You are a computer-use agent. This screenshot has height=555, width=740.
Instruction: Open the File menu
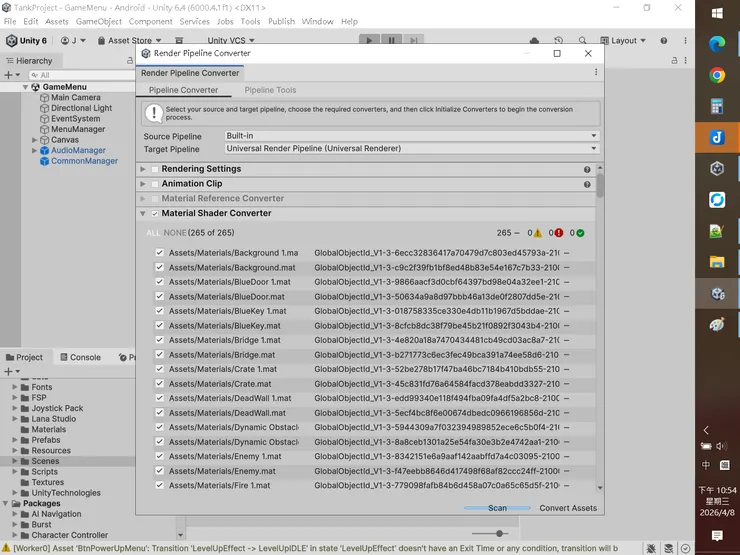click(10, 21)
